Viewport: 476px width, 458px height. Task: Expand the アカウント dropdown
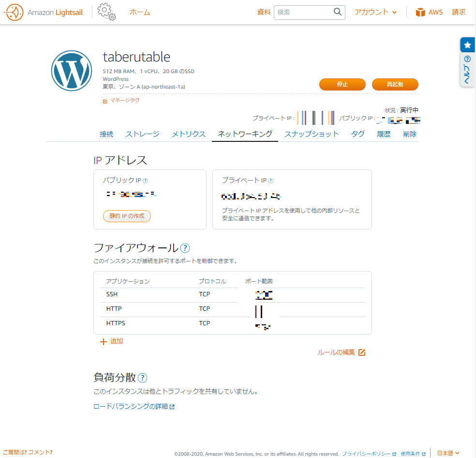tap(375, 12)
